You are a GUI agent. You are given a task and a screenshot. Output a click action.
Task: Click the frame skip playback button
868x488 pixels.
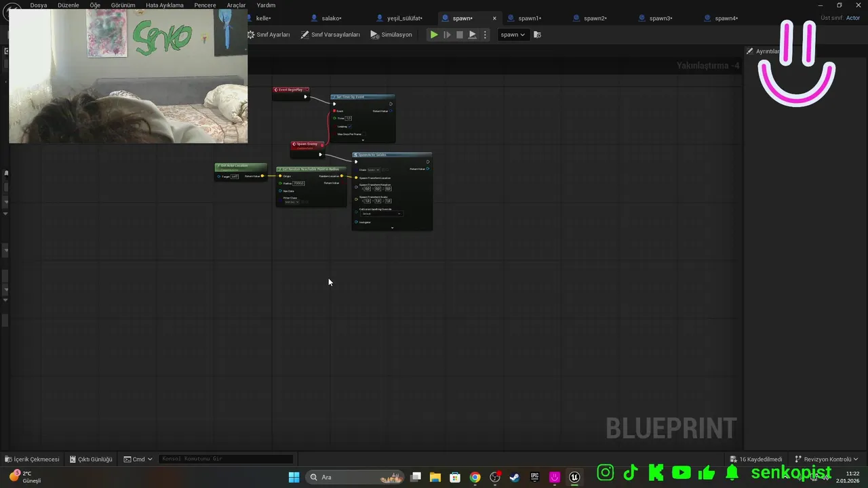click(x=447, y=35)
